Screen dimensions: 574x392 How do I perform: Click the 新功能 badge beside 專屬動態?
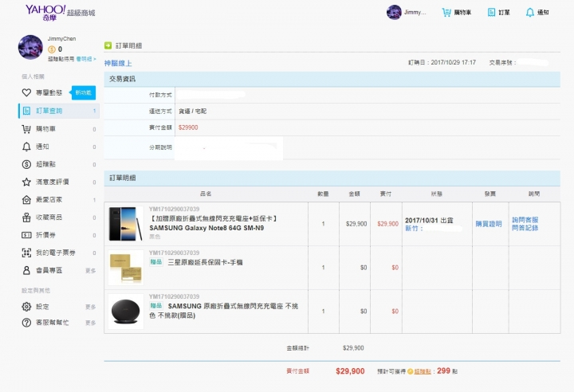point(84,92)
